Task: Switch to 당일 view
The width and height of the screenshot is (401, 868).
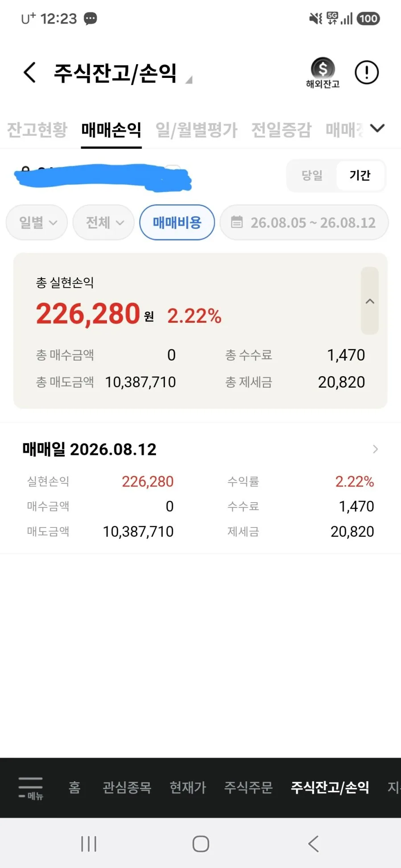Action: [x=312, y=175]
